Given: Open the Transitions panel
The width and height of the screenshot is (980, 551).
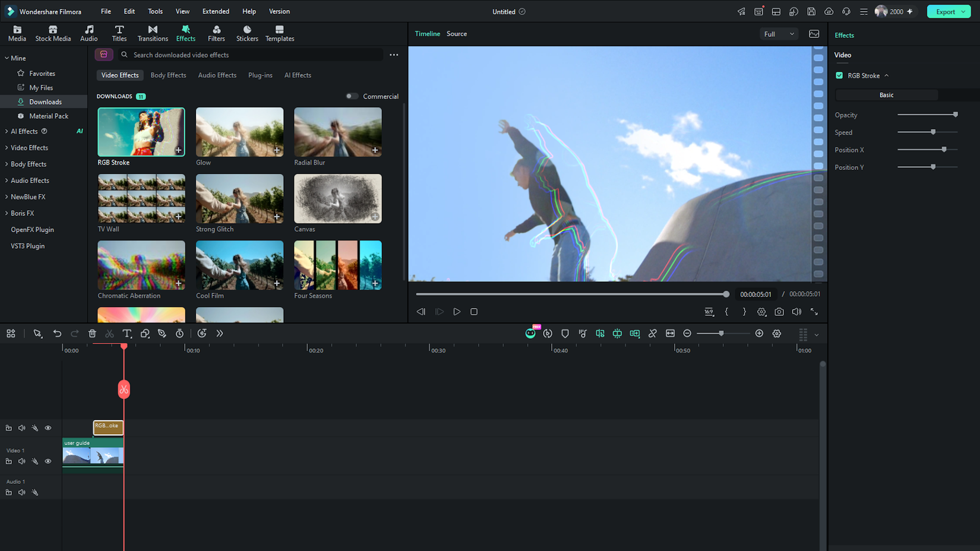Looking at the screenshot, I should [x=153, y=33].
